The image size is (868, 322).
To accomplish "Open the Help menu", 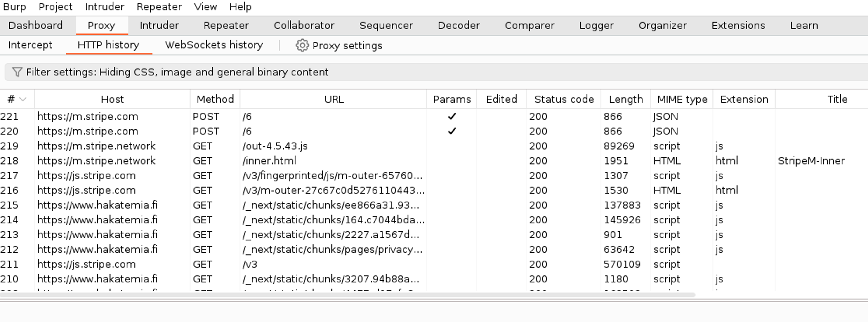I will pyautogui.click(x=240, y=7).
